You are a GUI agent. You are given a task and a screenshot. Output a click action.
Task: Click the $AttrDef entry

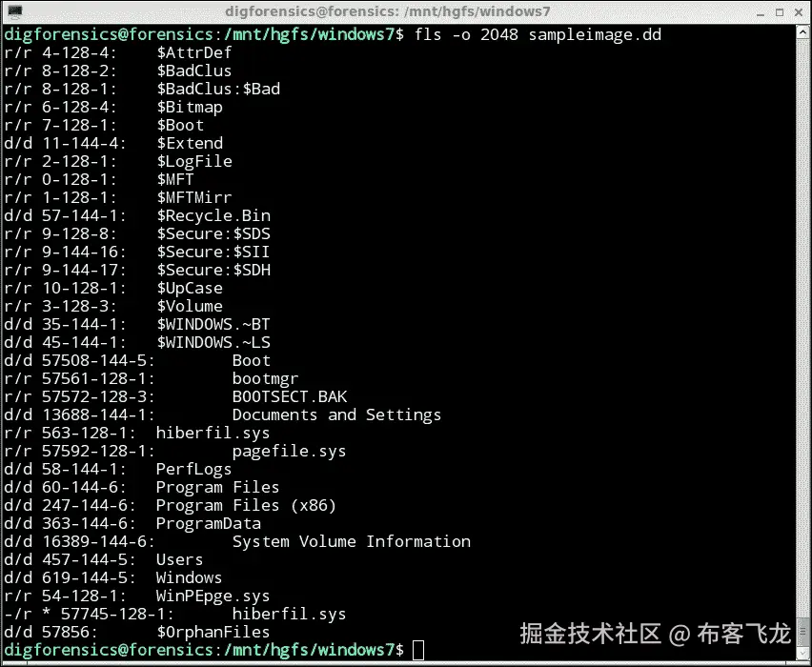pyautogui.click(x=194, y=52)
